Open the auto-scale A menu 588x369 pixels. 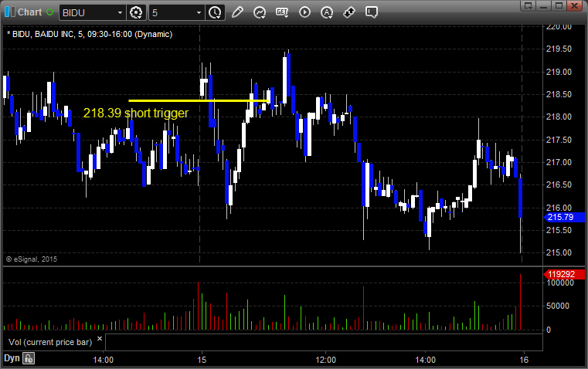point(327,12)
